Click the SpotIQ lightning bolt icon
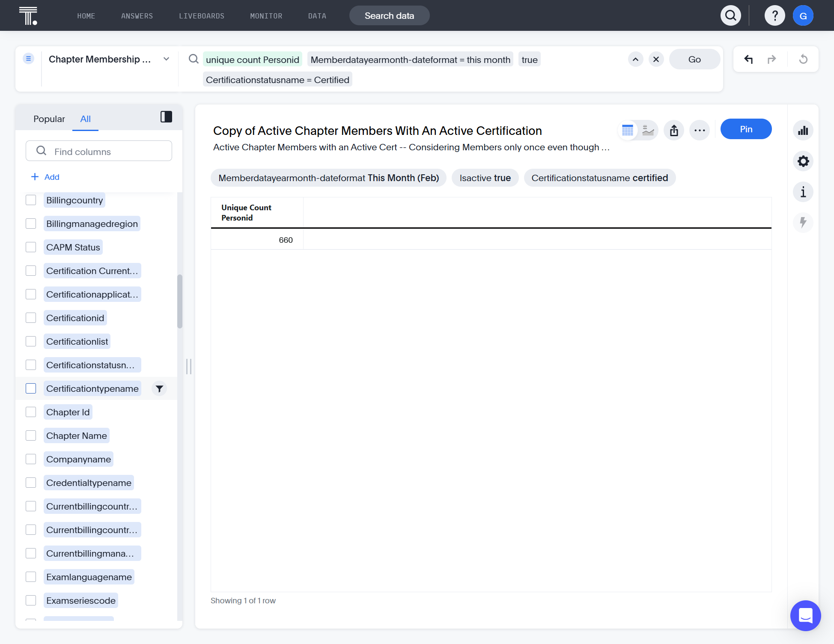This screenshot has width=834, height=644. coord(803,223)
